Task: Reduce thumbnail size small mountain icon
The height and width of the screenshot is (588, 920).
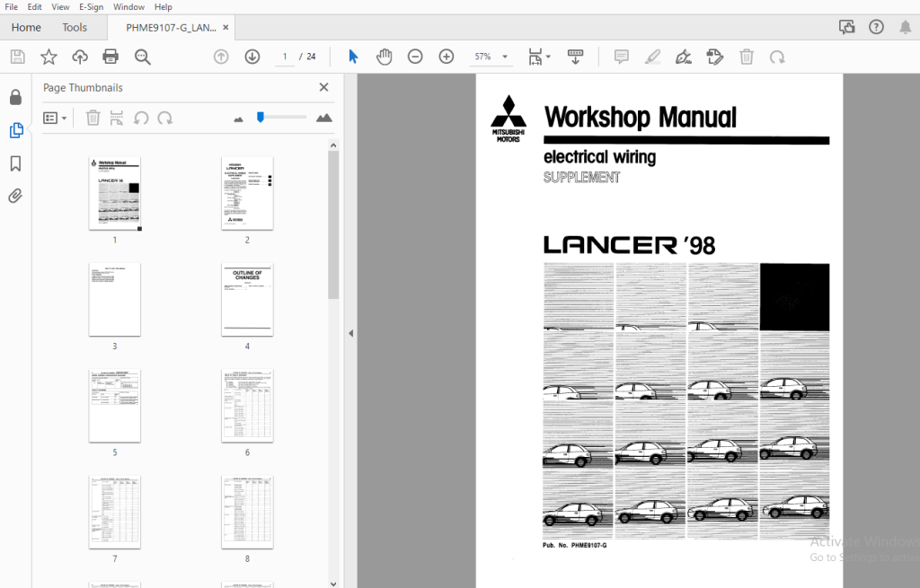Action: [x=238, y=119]
